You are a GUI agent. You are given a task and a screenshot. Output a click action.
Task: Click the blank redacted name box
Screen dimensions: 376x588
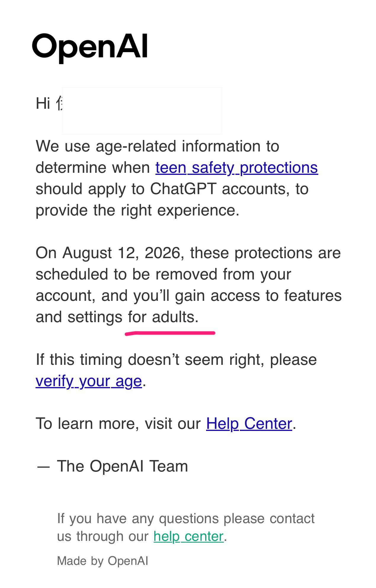[x=142, y=111]
